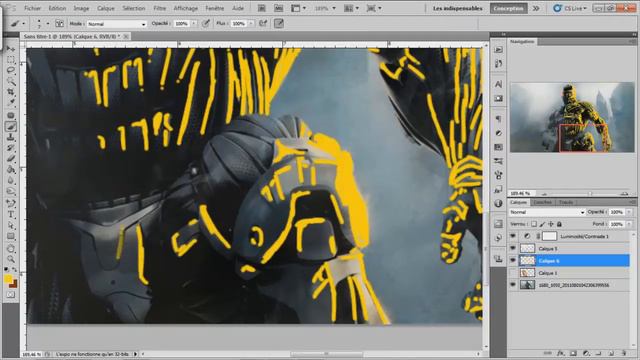This screenshot has width=640, height=360.
Task: Select the Move tool
Action: tap(11, 49)
